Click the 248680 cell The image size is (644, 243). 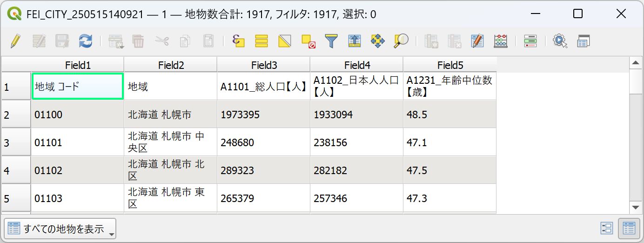coord(264,142)
